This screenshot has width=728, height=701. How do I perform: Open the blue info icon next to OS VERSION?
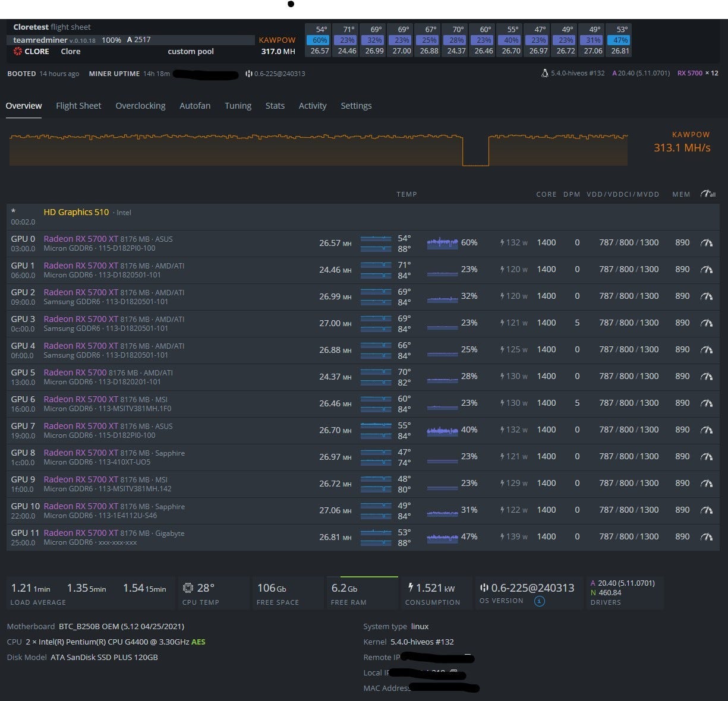tap(538, 601)
